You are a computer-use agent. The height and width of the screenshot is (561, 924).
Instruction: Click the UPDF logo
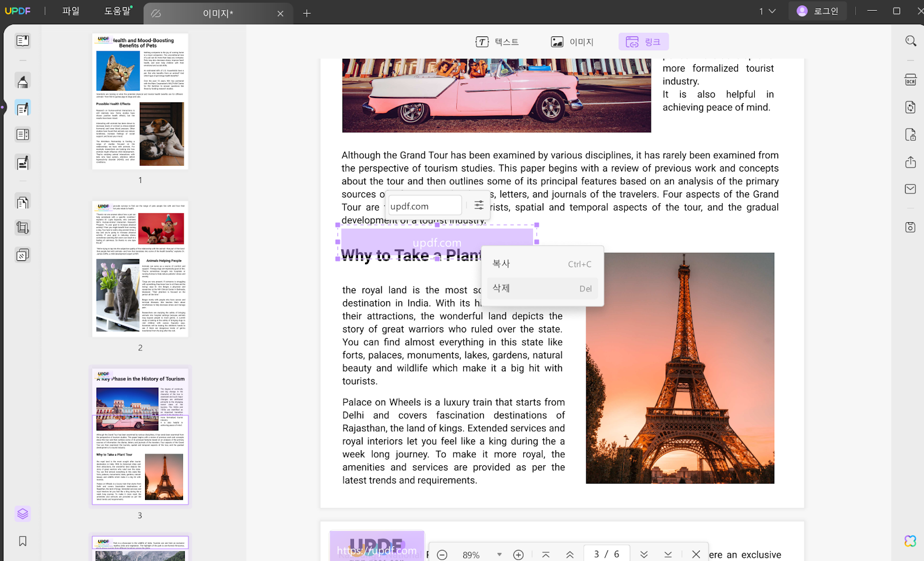tap(18, 11)
